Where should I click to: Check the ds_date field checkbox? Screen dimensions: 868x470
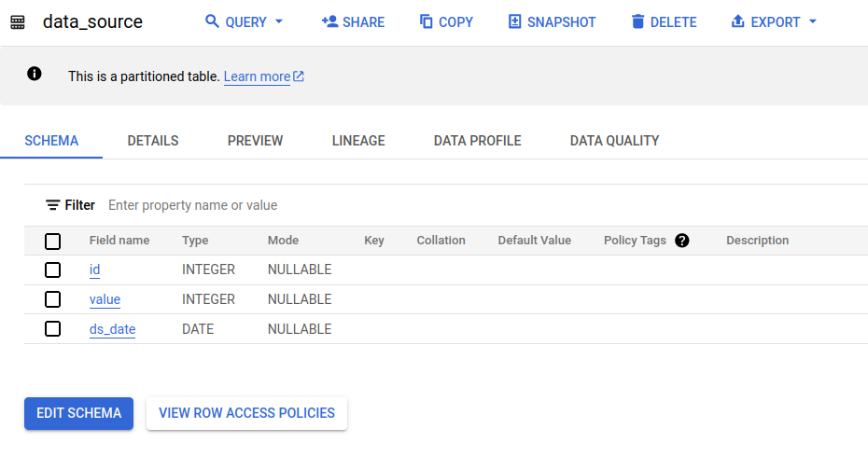point(52,328)
